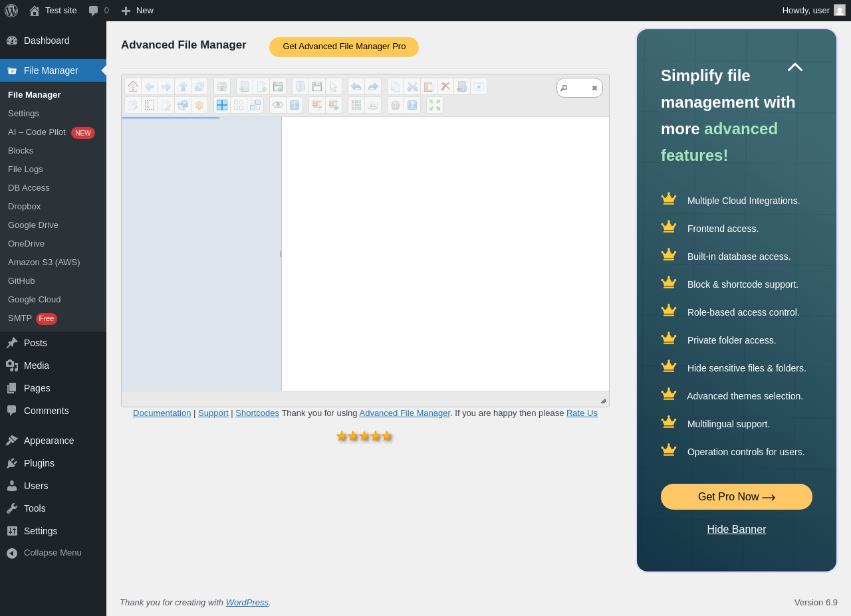Image resolution: width=851 pixels, height=616 pixels.
Task: Toggle fullscreen mode with green arrows icon
Action: pos(435,105)
